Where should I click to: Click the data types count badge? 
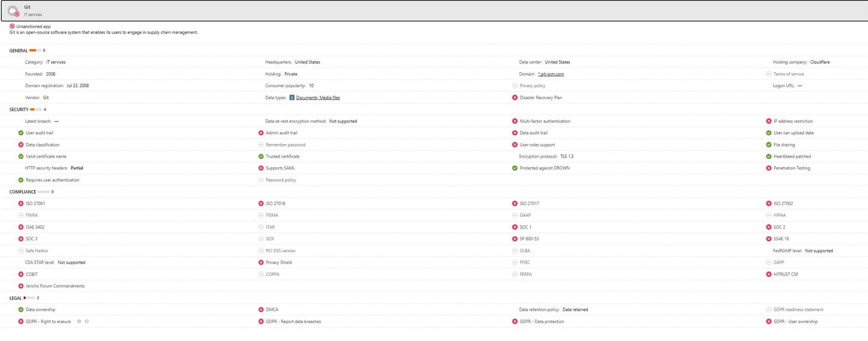[292, 98]
